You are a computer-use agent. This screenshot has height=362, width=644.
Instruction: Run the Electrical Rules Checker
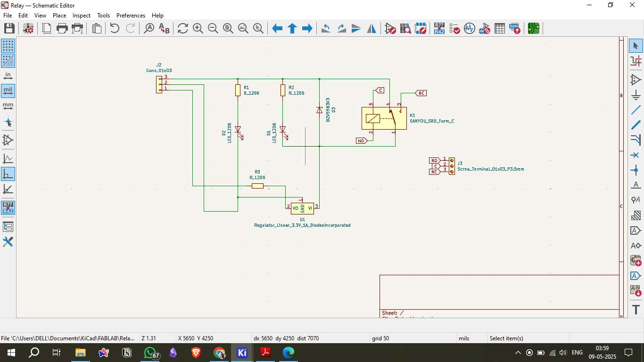pos(454,28)
